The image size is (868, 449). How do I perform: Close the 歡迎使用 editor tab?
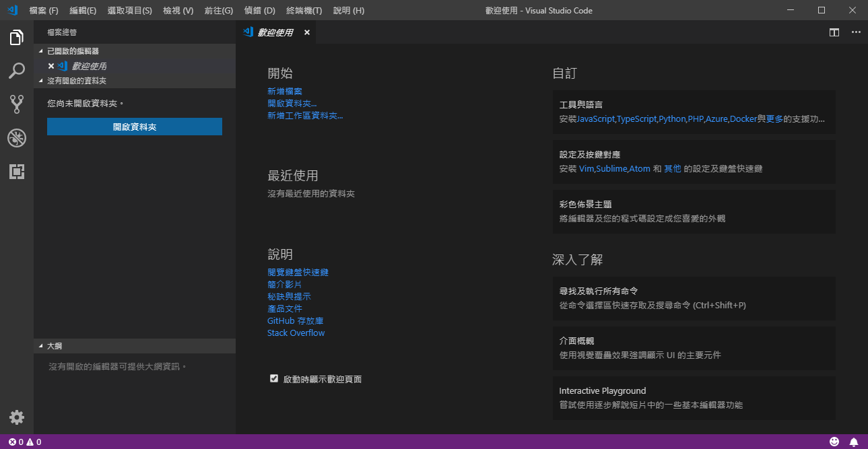[x=307, y=32]
